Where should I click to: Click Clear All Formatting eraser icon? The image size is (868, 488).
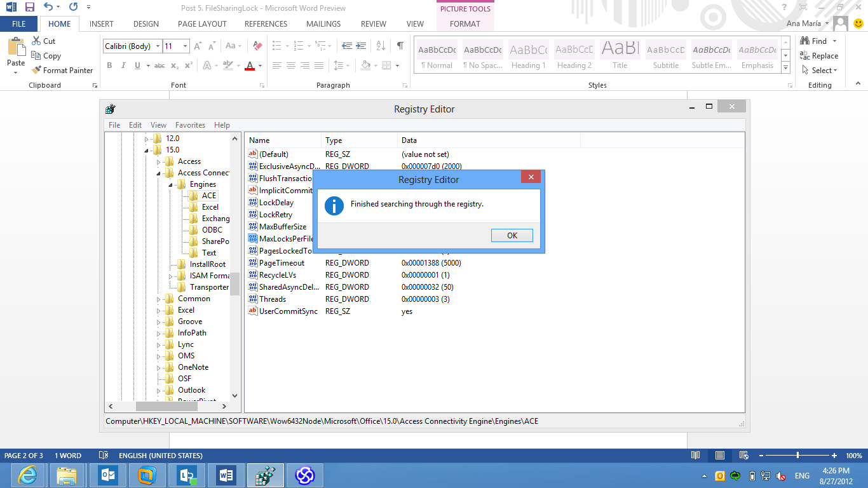(257, 46)
